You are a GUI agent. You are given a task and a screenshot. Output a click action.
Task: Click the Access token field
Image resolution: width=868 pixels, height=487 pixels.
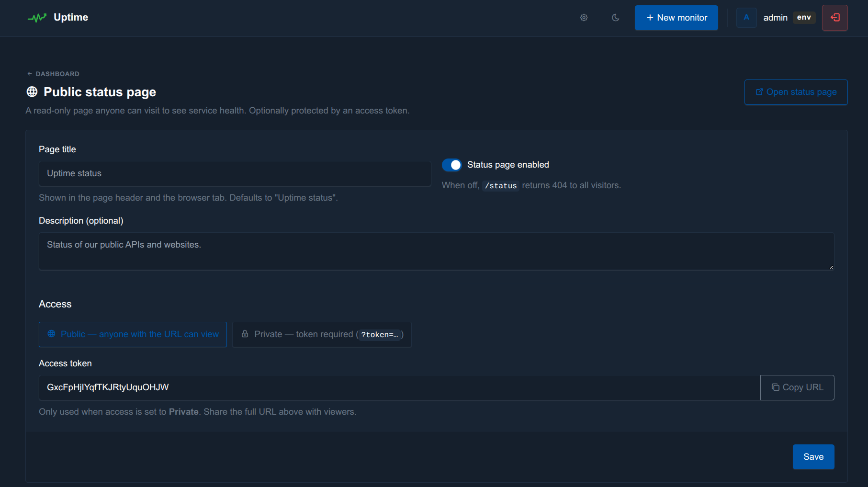click(399, 387)
